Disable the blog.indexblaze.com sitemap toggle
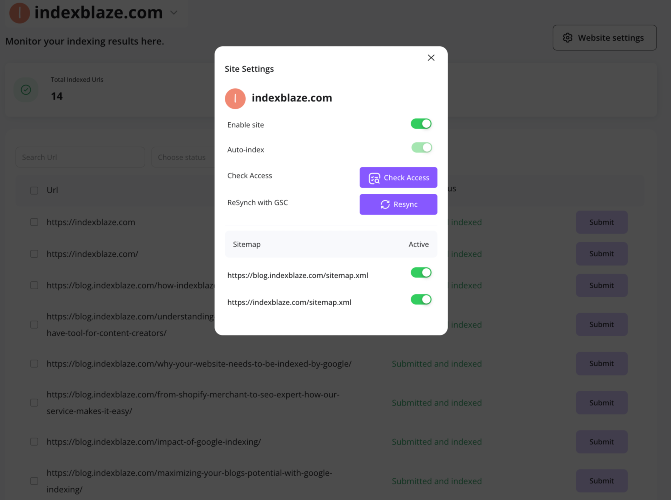The height and width of the screenshot is (500, 671). [x=421, y=273]
